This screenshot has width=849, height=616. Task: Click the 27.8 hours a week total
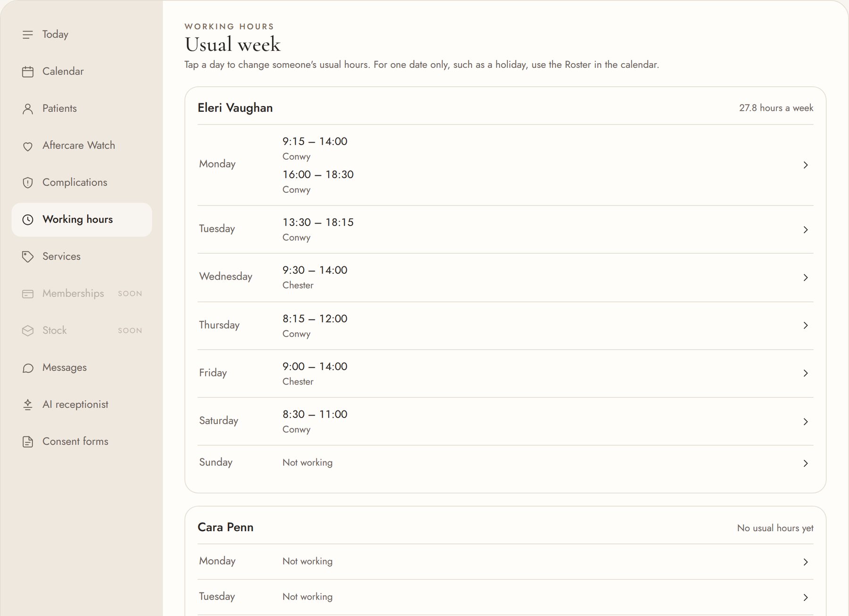tap(776, 108)
